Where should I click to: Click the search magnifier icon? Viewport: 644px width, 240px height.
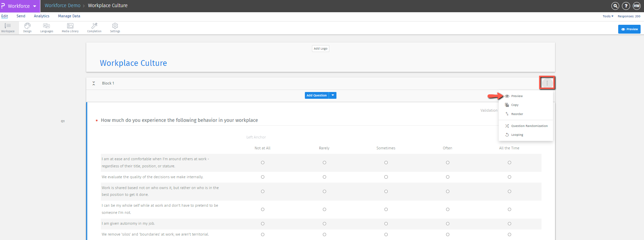615,6
